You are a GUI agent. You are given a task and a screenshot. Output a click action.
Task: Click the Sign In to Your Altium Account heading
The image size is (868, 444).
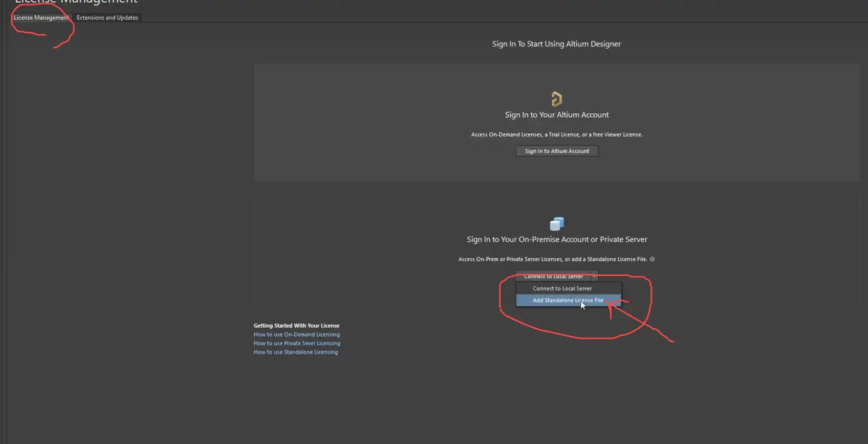(557, 115)
